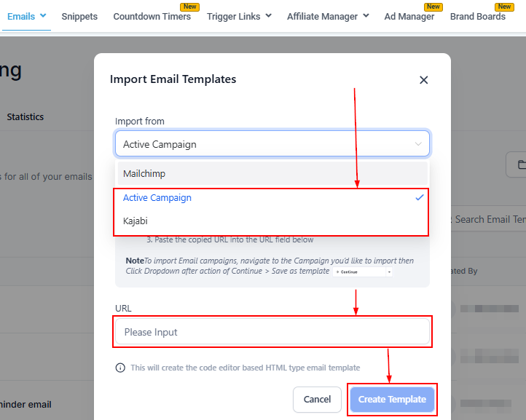Open the Emails menu chevron
The height and width of the screenshot is (420, 526).
pyautogui.click(x=43, y=15)
